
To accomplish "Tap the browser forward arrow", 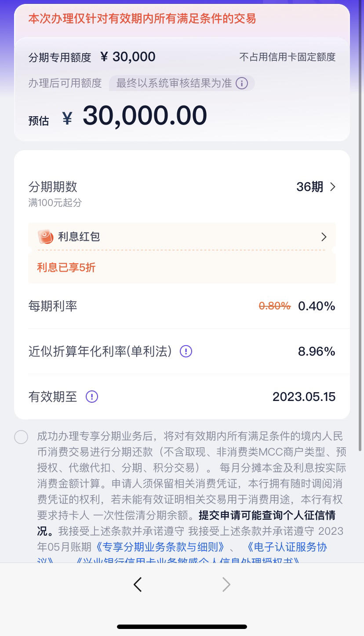I will click(226, 585).
